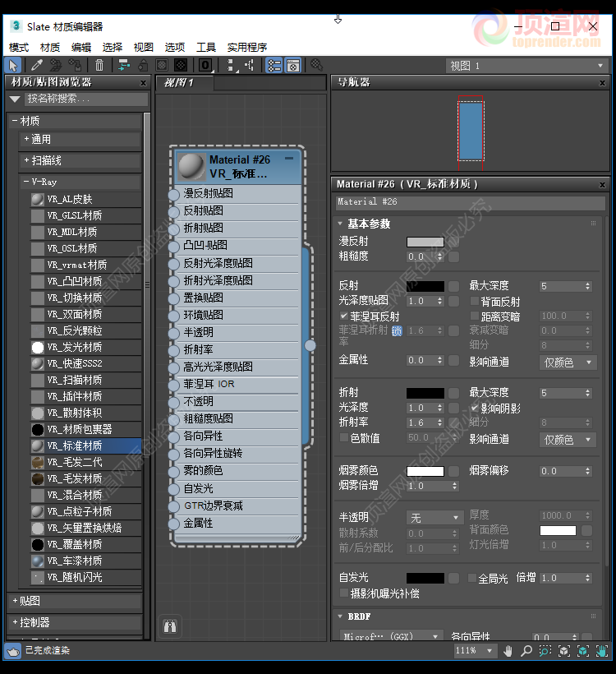Click the 漫反射 gray color swatch

click(425, 242)
